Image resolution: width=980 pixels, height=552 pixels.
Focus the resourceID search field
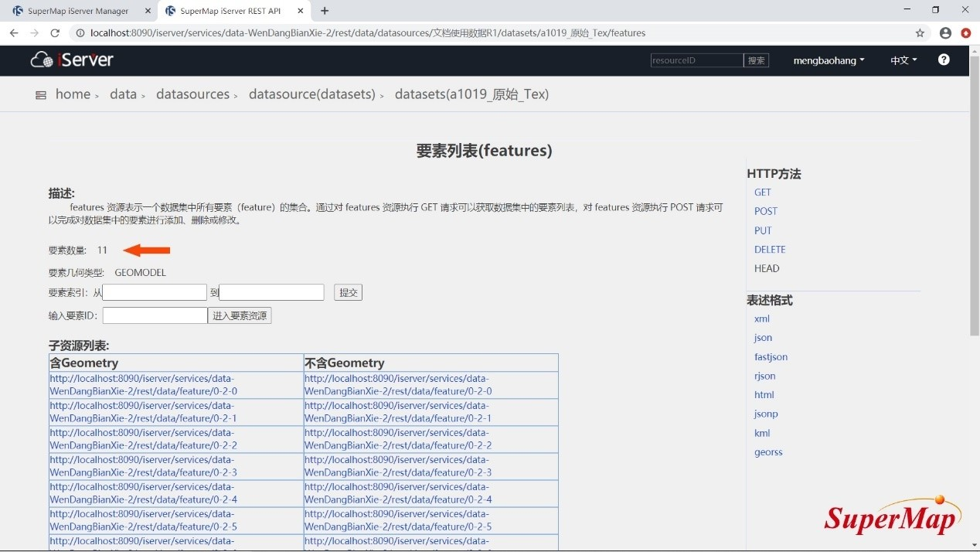point(696,60)
